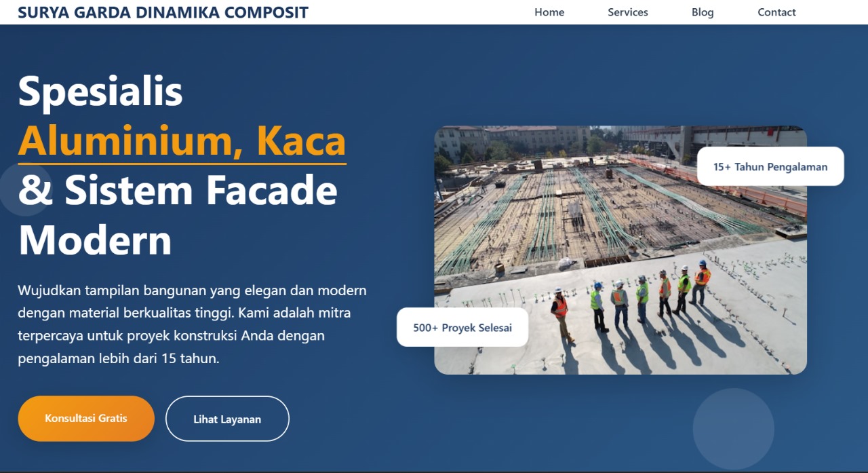This screenshot has height=473, width=868.
Task: Click the word Modern in the heading
Action: pyautogui.click(x=95, y=240)
